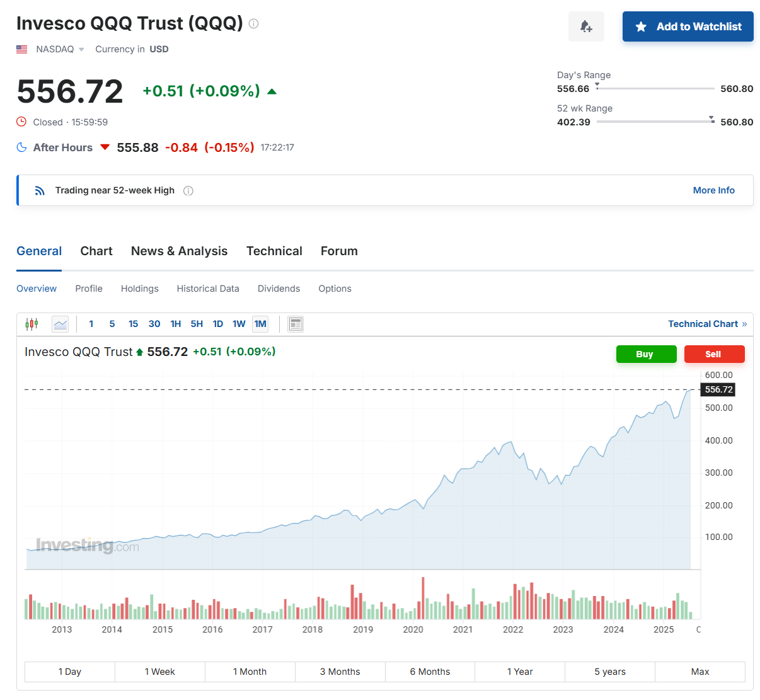This screenshot has height=700, width=760.
Task: Set chart interval to 15 minutes
Action: point(133,324)
